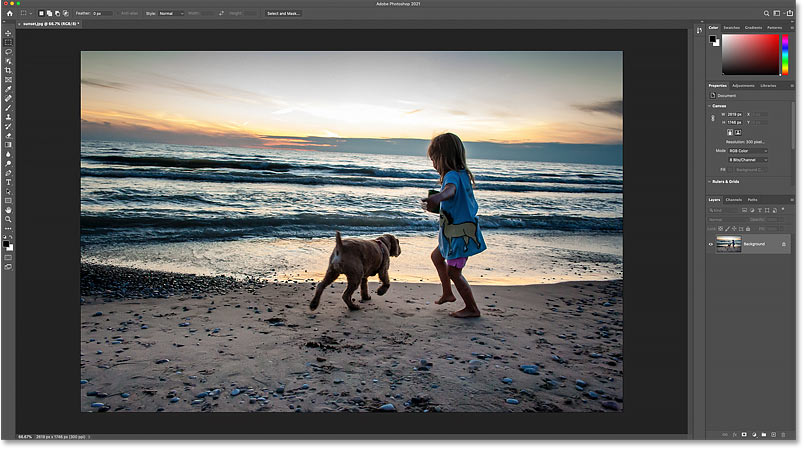
Task: Switch to the Channels tab
Action: (734, 200)
